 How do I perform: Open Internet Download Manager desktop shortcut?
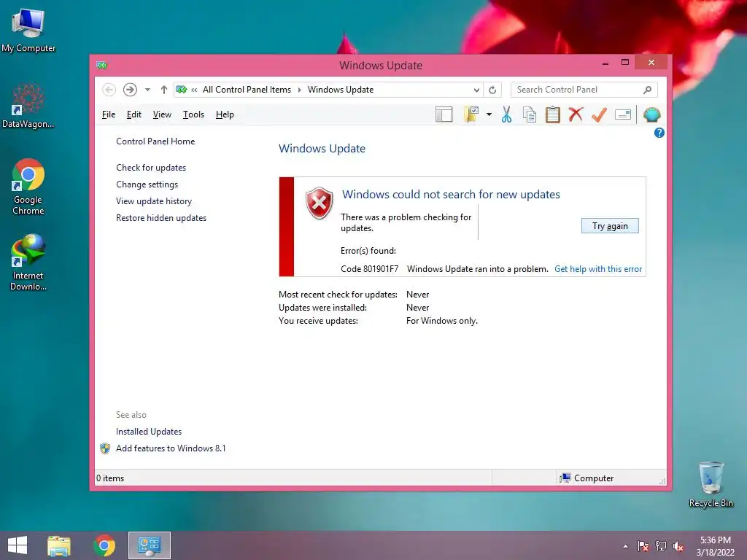pyautogui.click(x=28, y=262)
